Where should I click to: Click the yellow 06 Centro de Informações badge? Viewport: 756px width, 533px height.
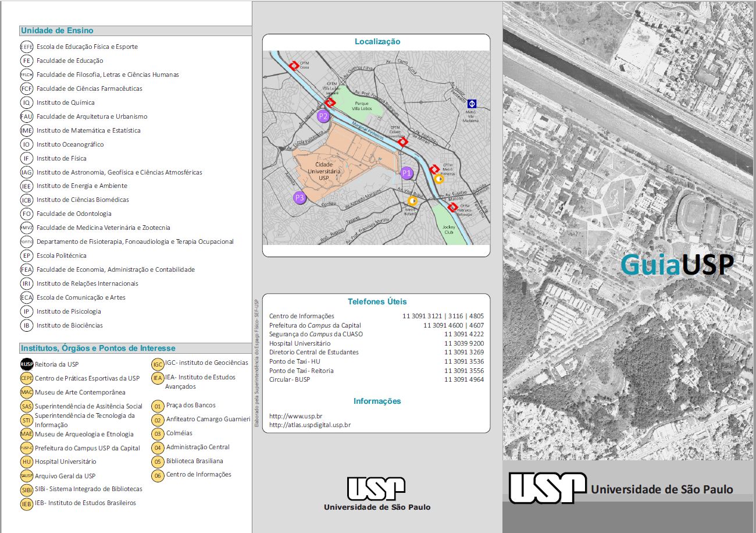coord(158,475)
